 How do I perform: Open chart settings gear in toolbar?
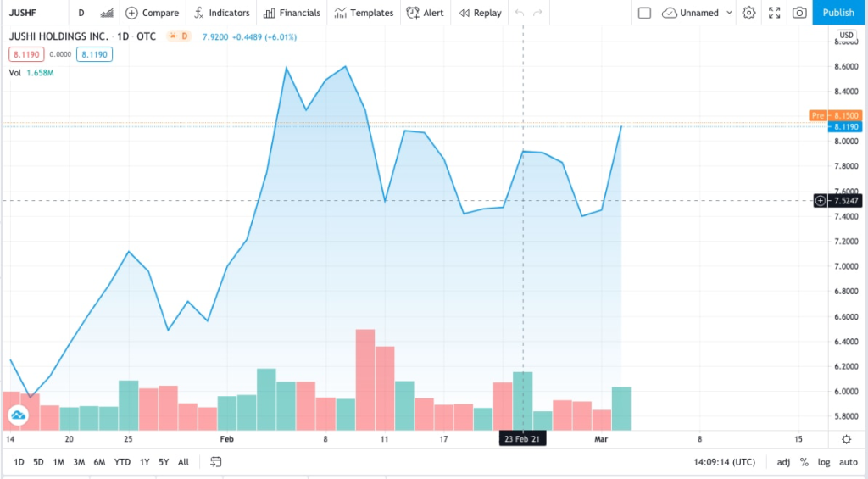(749, 12)
